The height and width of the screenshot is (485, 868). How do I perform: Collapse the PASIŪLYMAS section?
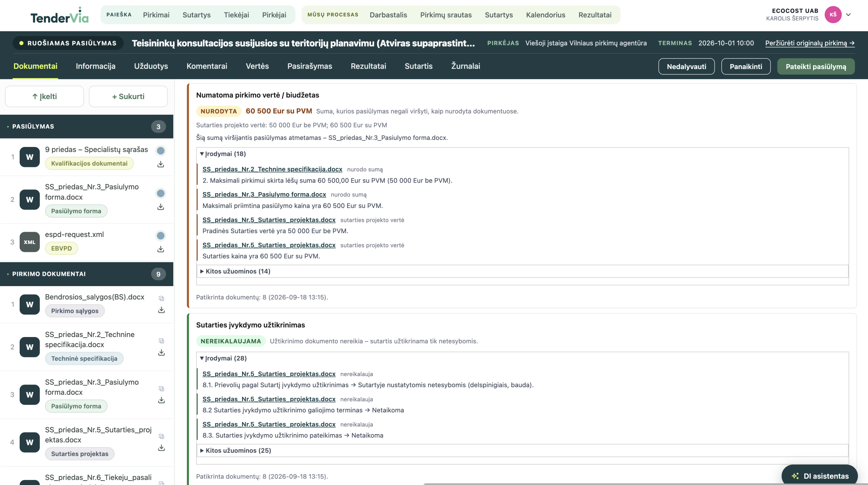86,127
